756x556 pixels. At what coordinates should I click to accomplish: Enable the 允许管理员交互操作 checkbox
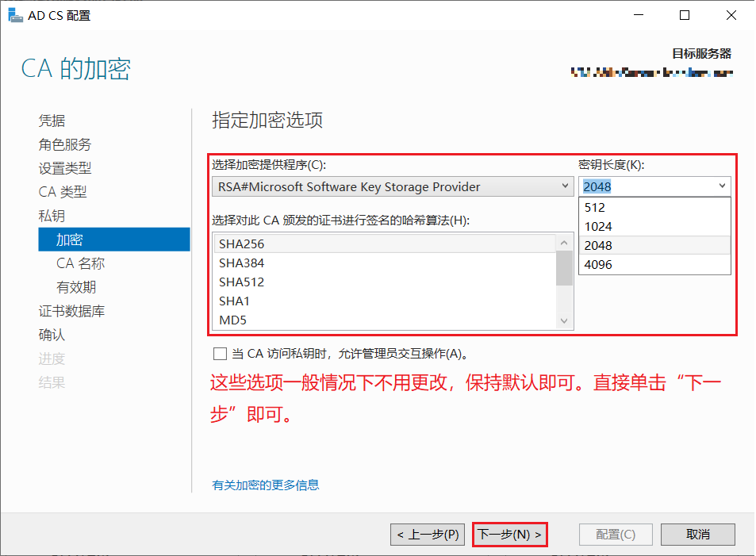(x=220, y=354)
